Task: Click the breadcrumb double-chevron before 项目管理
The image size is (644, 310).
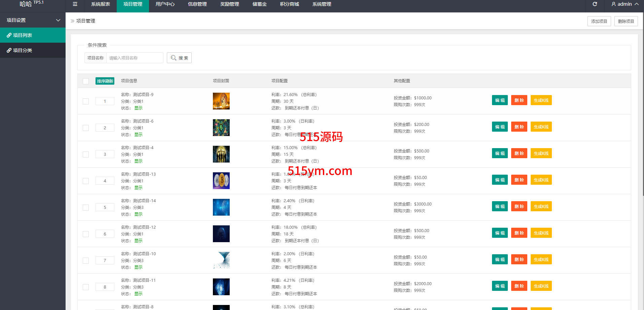Action: pyautogui.click(x=72, y=21)
